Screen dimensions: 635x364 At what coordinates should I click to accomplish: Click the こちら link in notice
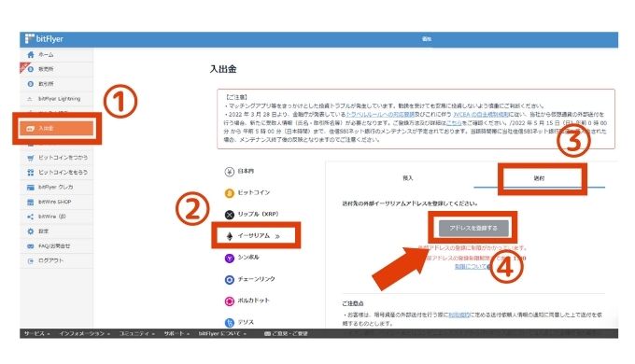point(454,122)
